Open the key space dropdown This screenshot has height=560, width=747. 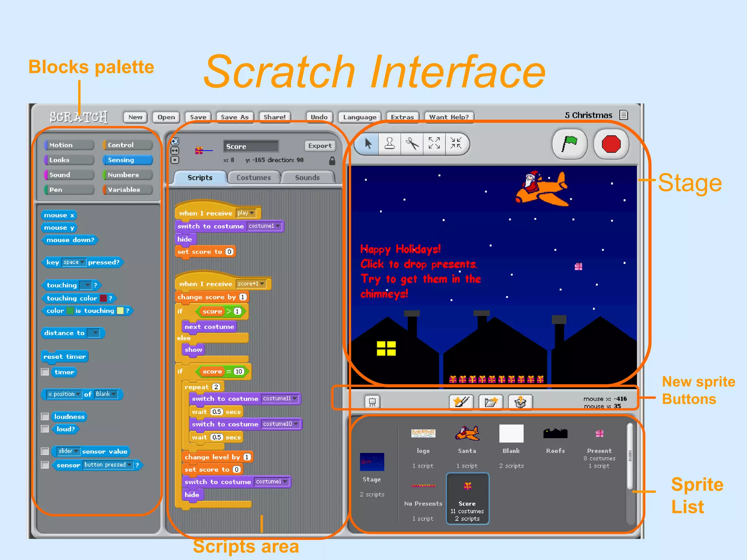pos(74,262)
